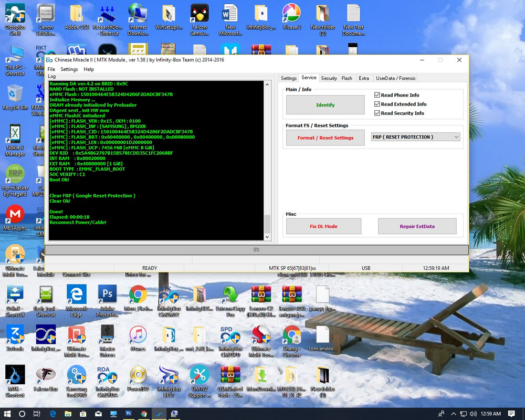Screen dimensions: 525x420
Task: Open Task View on the taskbar
Action: click(x=37, y=414)
